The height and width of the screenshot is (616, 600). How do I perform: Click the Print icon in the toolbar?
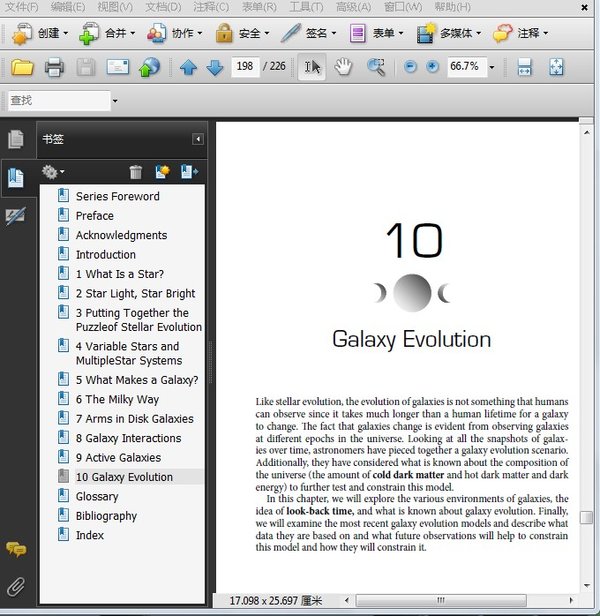click(x=54, y=68)
